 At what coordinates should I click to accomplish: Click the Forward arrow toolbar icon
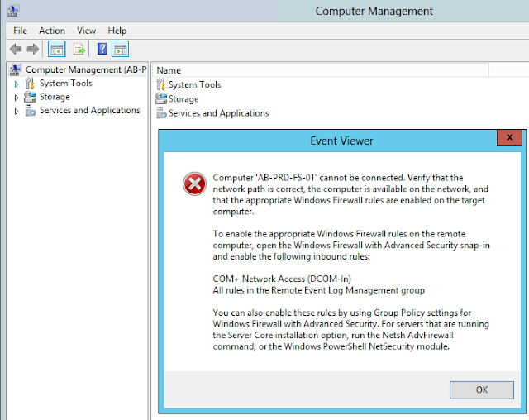coord(33,50)
